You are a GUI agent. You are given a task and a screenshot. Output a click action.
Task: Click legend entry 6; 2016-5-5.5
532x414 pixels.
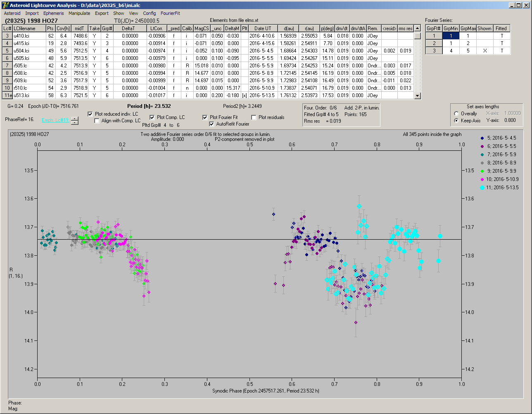tap(501, 146)
